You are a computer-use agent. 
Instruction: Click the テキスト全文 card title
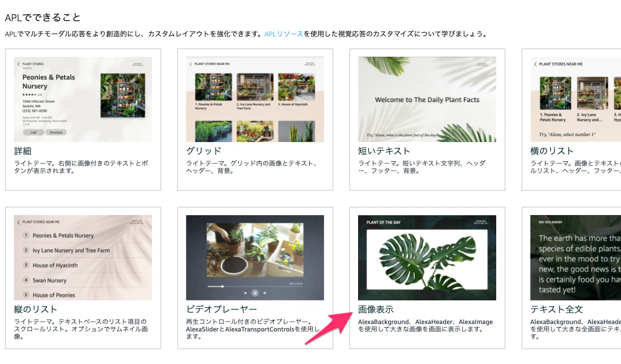point(557,309)
